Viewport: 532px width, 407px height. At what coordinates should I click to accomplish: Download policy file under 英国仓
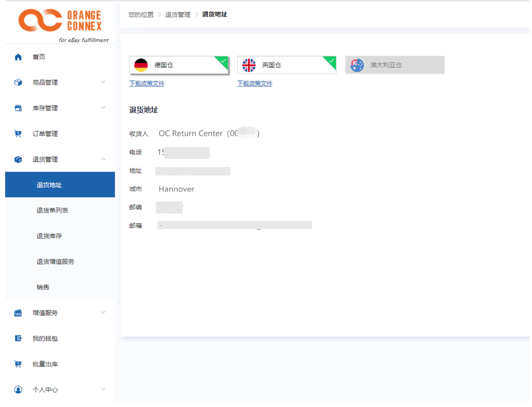255,83
